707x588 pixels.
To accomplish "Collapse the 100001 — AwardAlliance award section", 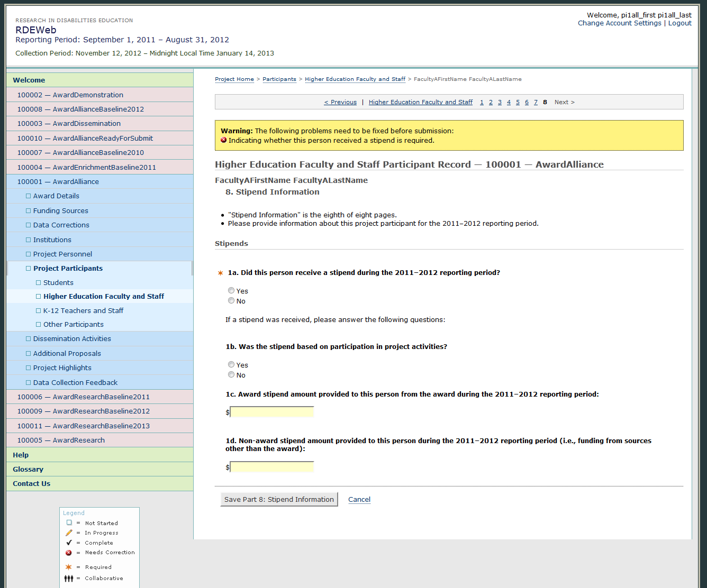I will tap(58, 182).
